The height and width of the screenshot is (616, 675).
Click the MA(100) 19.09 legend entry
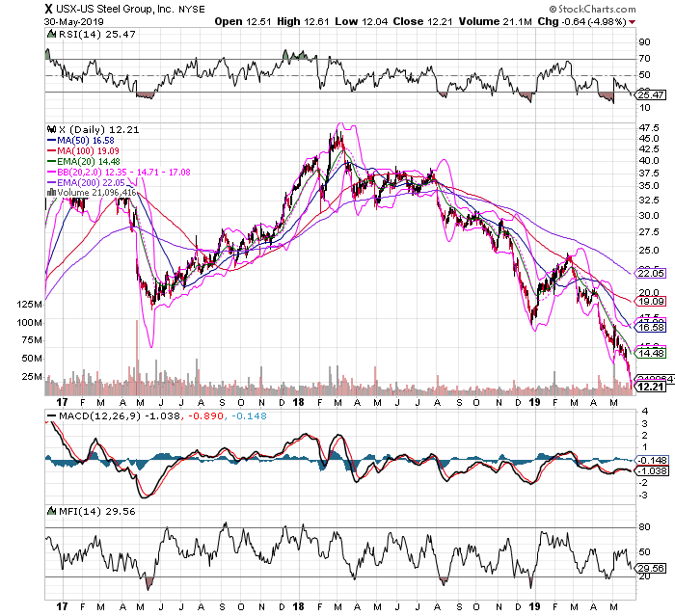click(x=89, y=151)
